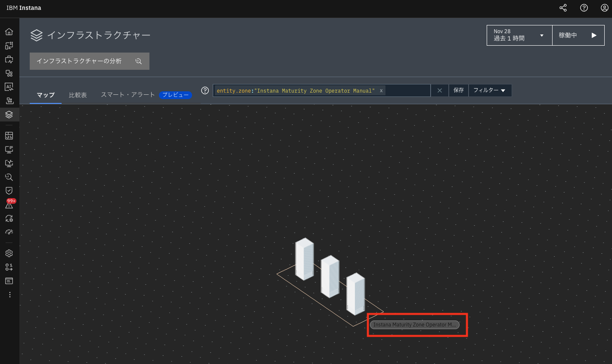Viewport: 612px width, 364px height.
Task: Open the speedometer gauge sidebar icon
Action: [x=9, y=232]
